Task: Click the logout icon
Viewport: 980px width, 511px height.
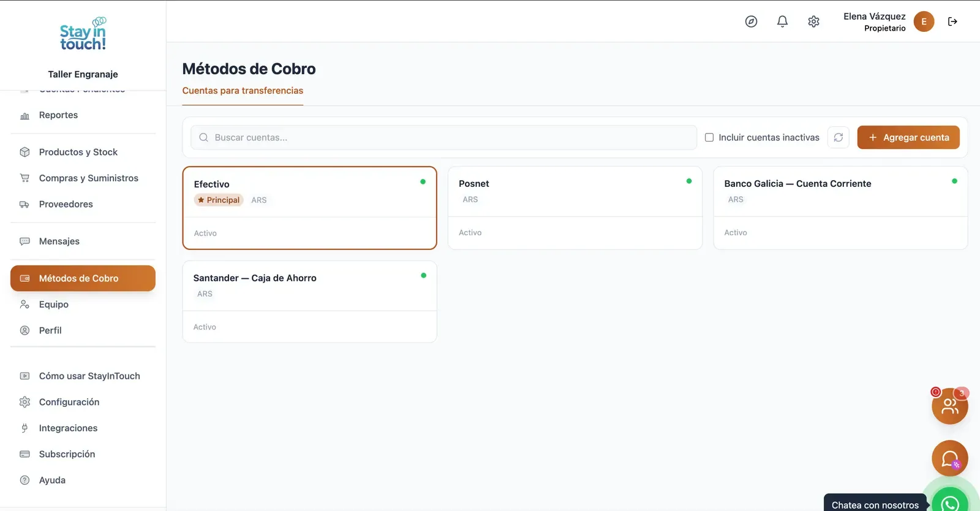Action: pos(952,21)
